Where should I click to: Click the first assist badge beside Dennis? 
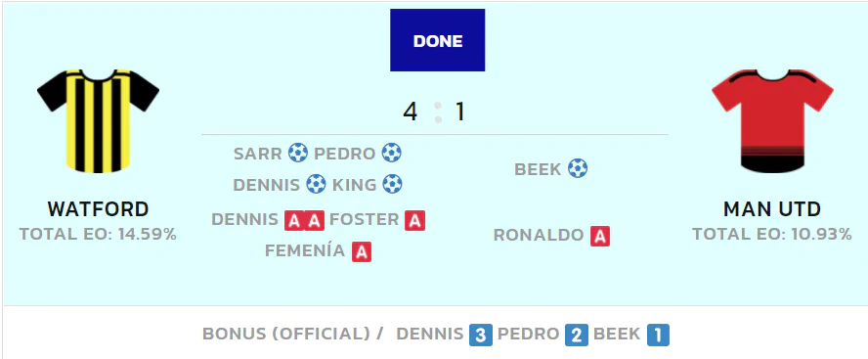[294, 220]
